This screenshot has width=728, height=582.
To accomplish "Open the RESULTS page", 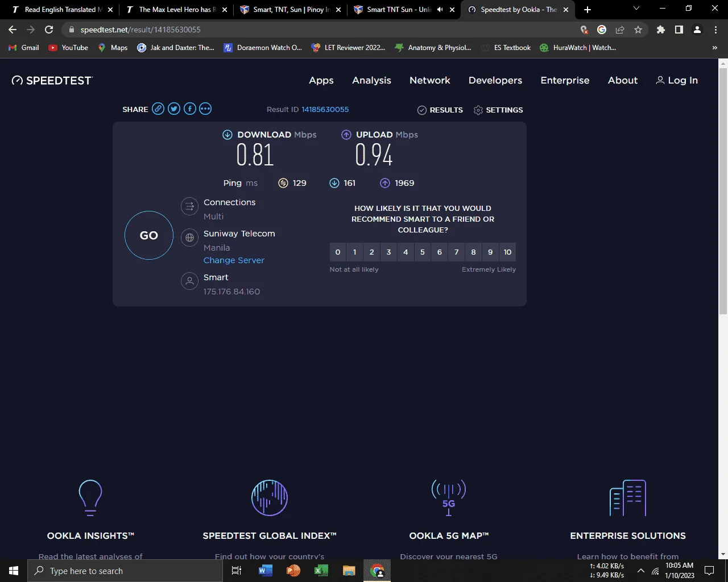I will point(440,110).
